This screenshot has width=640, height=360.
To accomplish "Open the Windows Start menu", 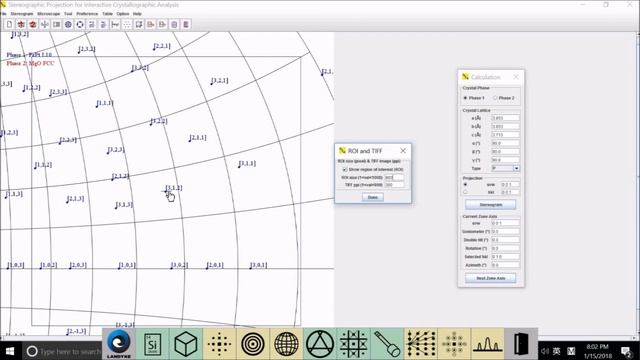I will [10, 351].
